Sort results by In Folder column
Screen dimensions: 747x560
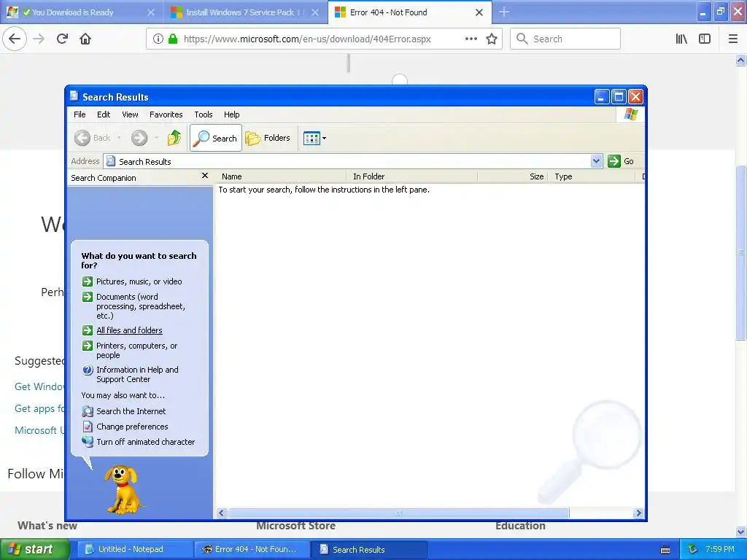pyautogui.click(x=411, y=176)
